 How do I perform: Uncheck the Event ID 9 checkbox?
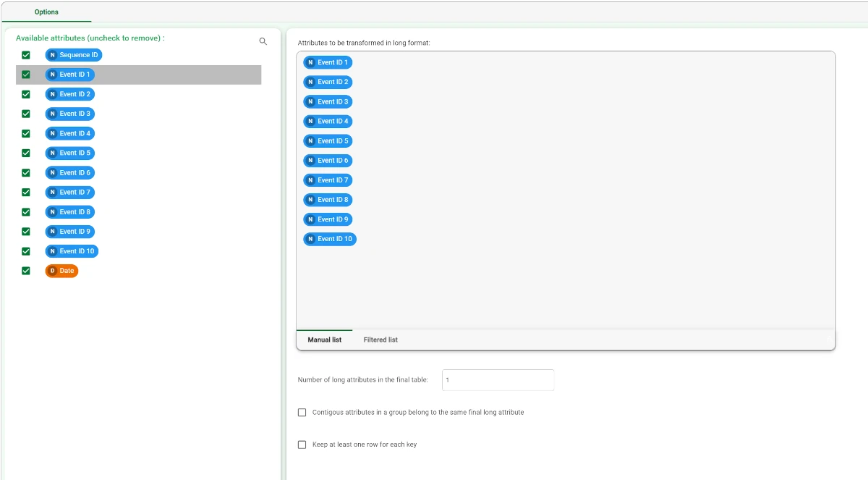pos(26,232)
